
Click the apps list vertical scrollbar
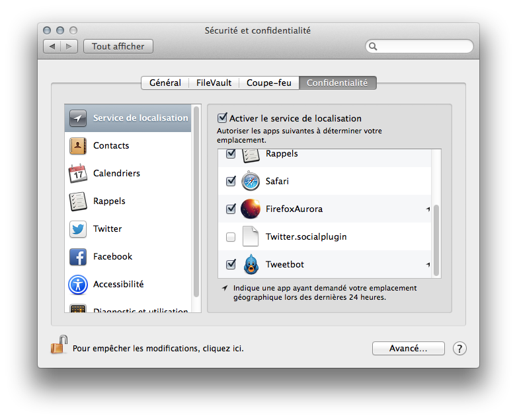(x=436, y=240)
